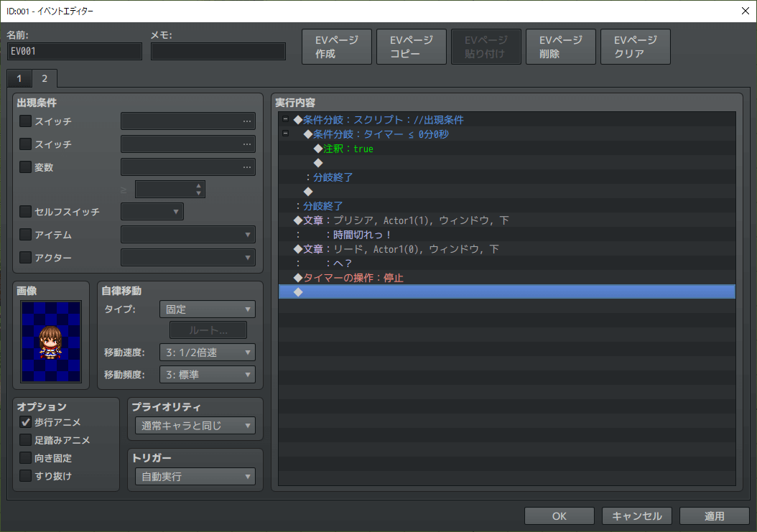Enable the セルフスイッチ condition checkbox
Image resolution: width=757 pixels, height=532 pixels.
[x=26, y=212]
